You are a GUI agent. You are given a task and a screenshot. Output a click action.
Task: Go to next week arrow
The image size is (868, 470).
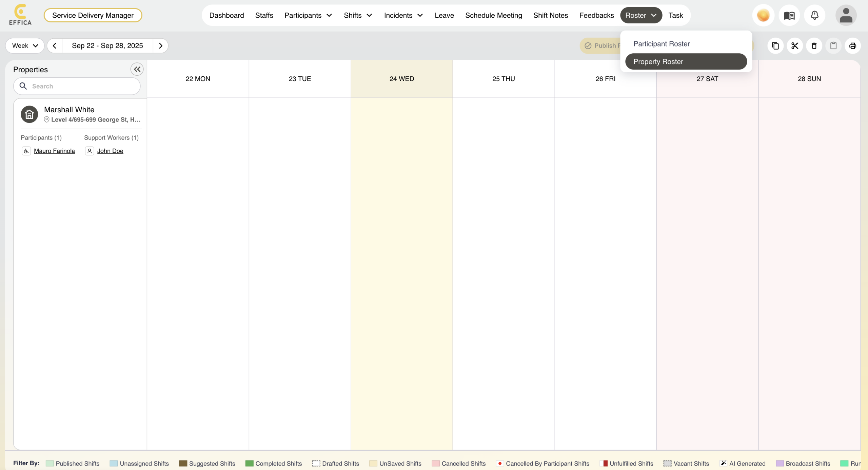pos(161,45)
